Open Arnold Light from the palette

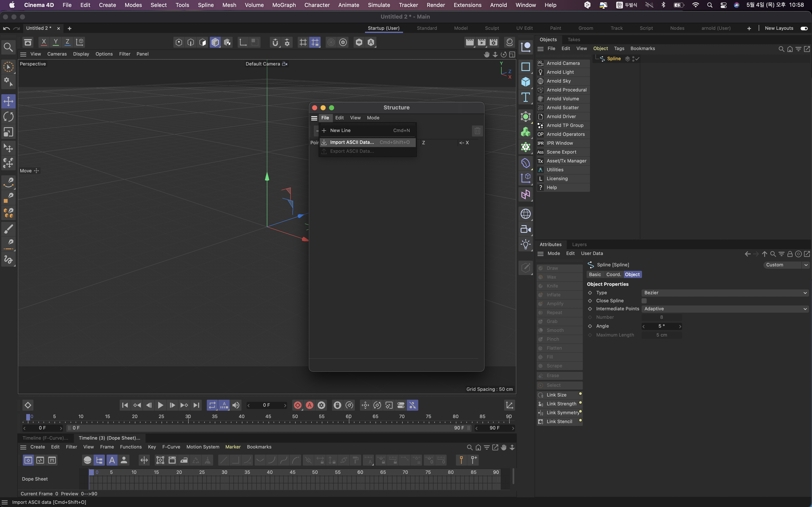(560, 72)
